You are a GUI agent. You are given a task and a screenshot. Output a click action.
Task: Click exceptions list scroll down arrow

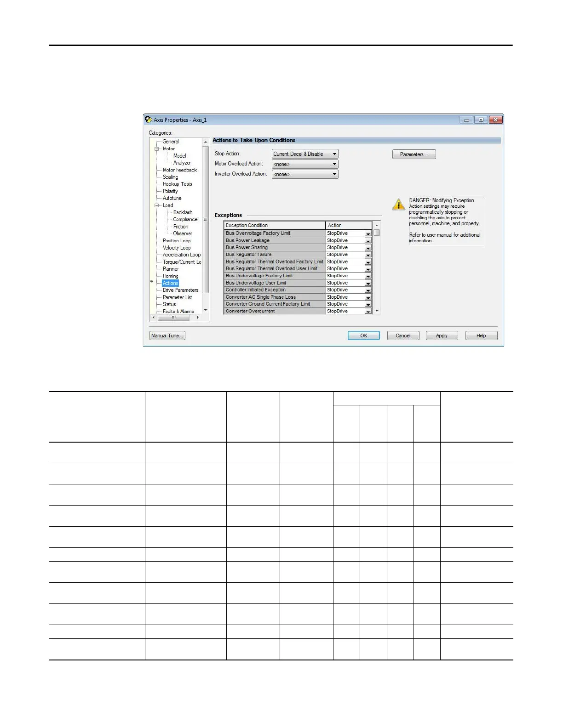click(377, 311)
